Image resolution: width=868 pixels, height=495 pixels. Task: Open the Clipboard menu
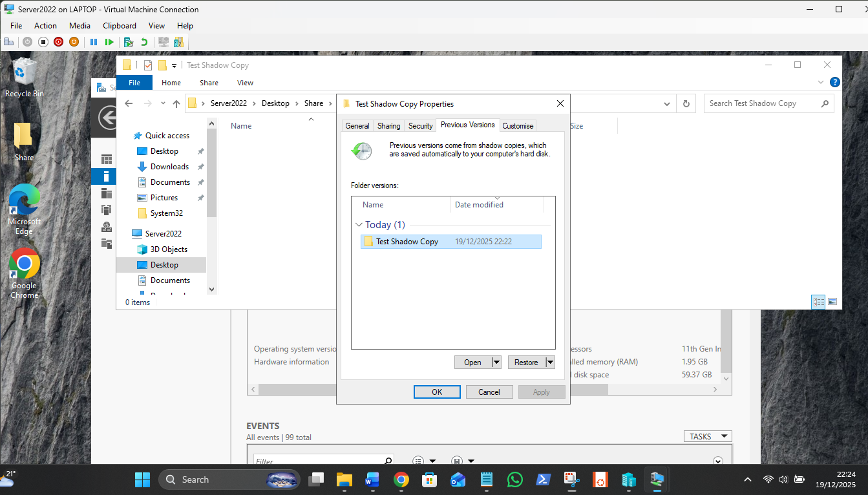tap(120, 26)
